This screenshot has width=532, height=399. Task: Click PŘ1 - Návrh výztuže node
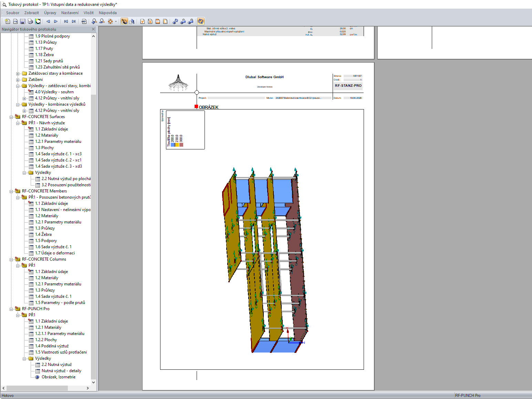[x=46, y=123]
